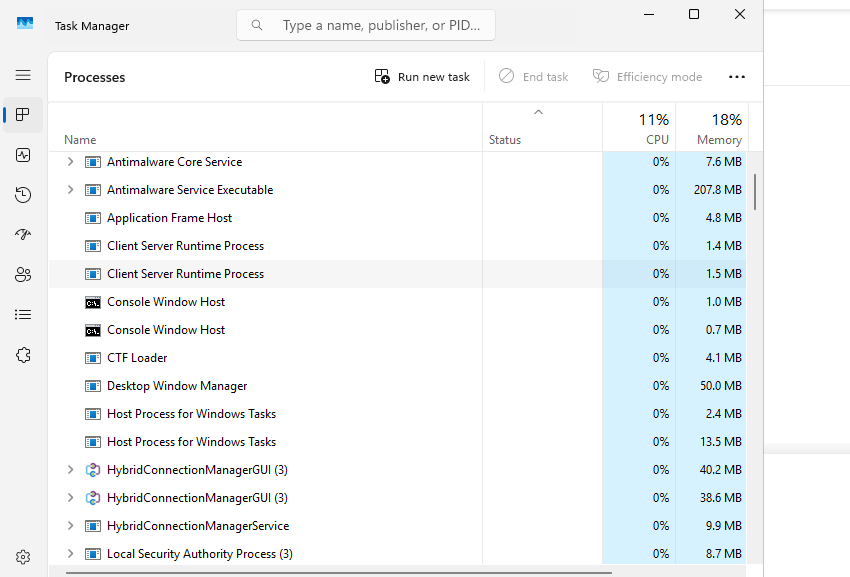Sort by the Memory column header
This screenshot has width=850, height=577.
click(x=712, y=127)
